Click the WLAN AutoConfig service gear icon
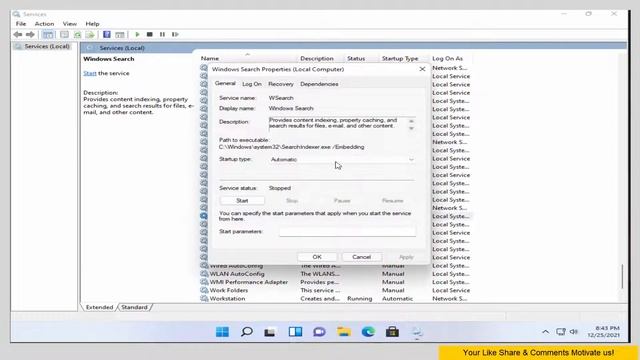The height and width of the screenshot is (360, 640). click(204, 274)
